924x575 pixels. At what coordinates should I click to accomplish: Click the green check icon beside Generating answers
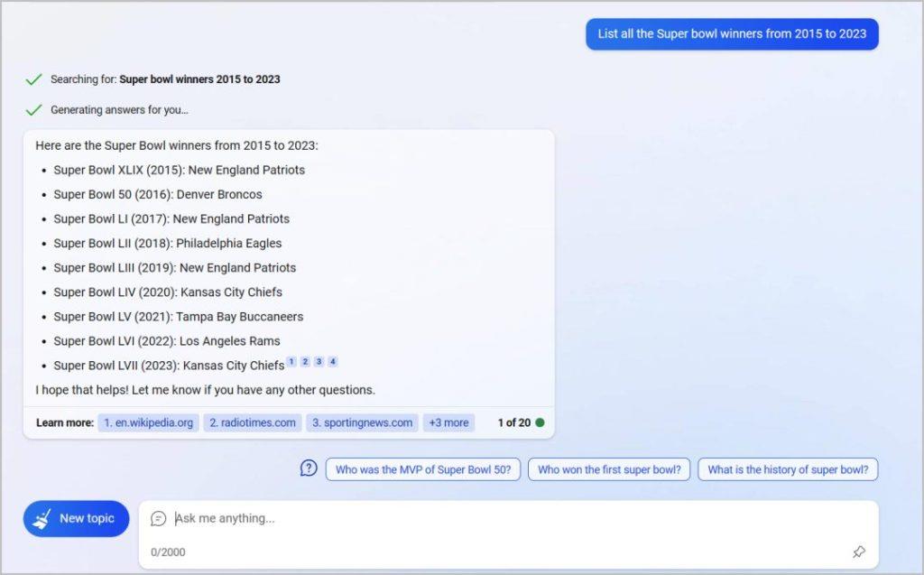33,110
